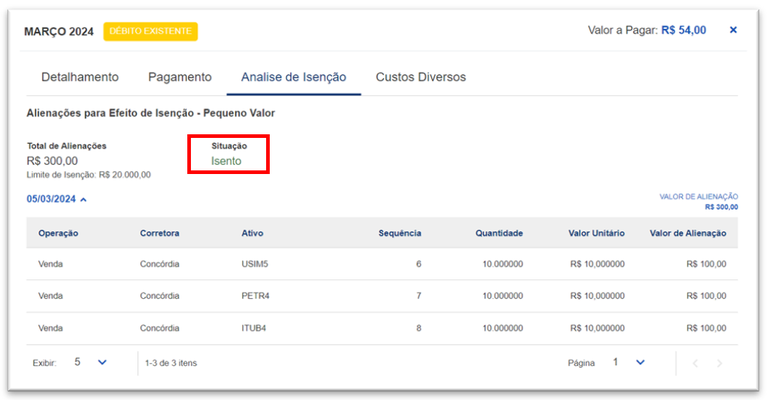This screenshot has width=768, height=400.
Task: Click the R$ 300,00 total de alienações value
Action: pyautogui.click(x=52, y=161)
